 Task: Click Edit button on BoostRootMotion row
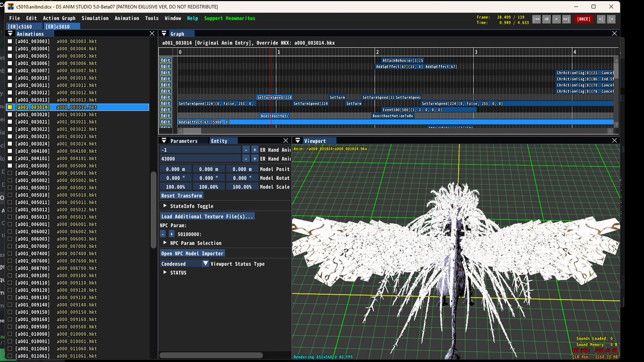[166, 116]
